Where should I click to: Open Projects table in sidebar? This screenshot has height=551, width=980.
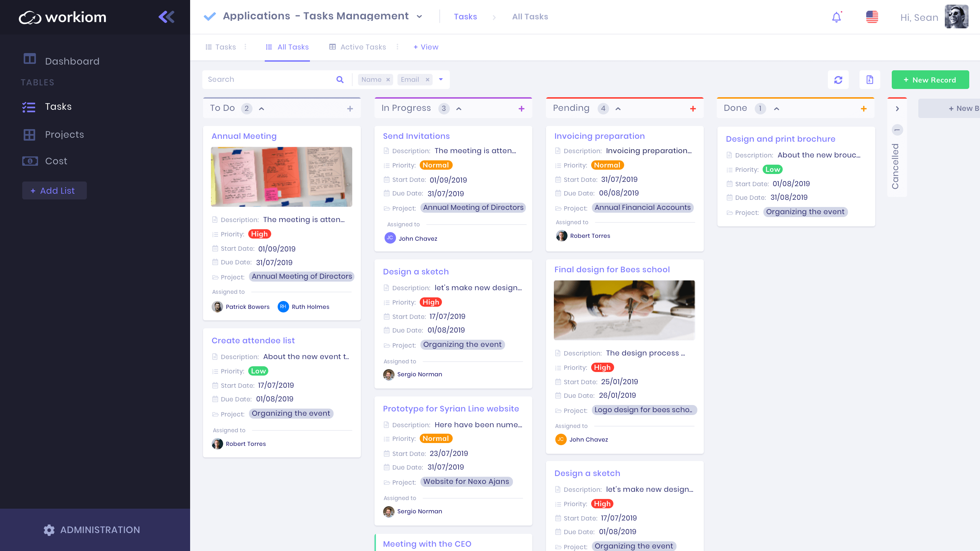coord(64,134)
